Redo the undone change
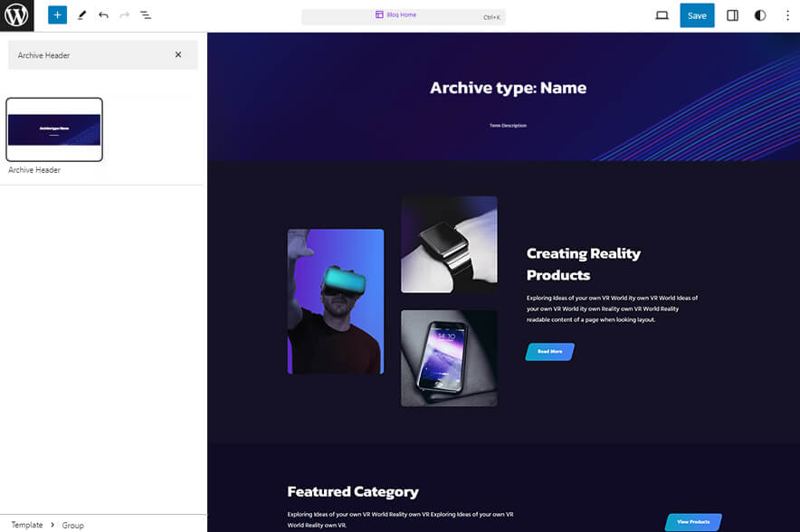The width and height of the screenshot is (800, 532). pos(124,14)
